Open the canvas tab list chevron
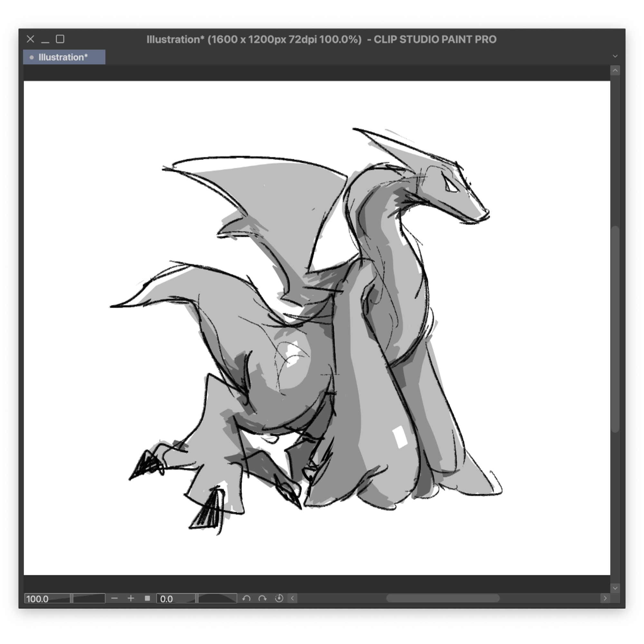The height and width of the screenshot is (644, 644). 615,56
